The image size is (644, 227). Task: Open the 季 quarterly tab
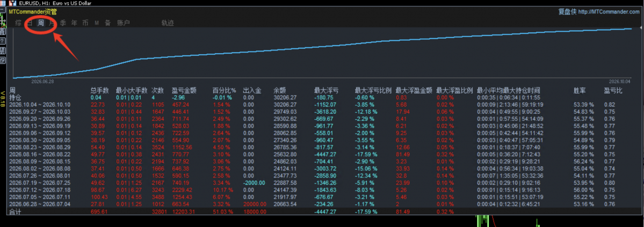(63, 23)
